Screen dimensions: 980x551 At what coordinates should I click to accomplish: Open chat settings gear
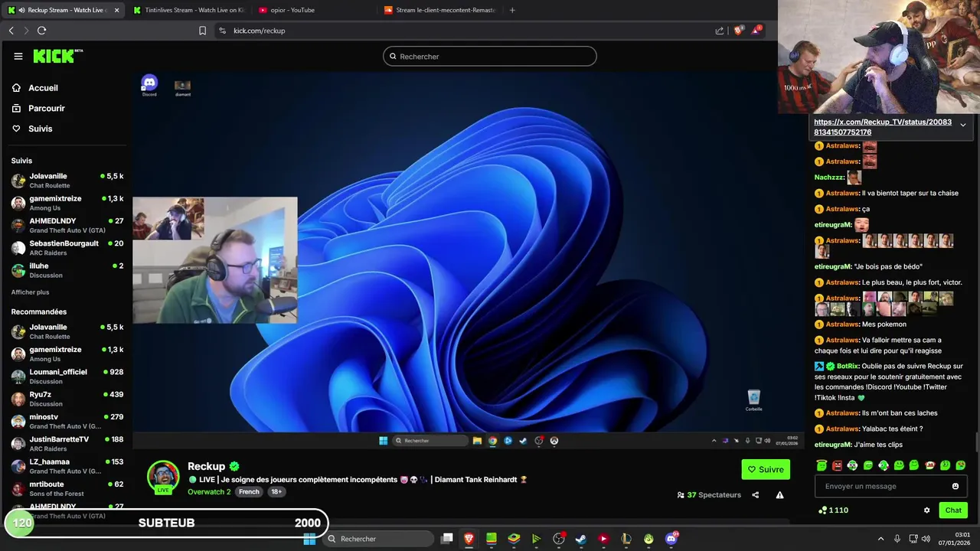click(926, 510)
